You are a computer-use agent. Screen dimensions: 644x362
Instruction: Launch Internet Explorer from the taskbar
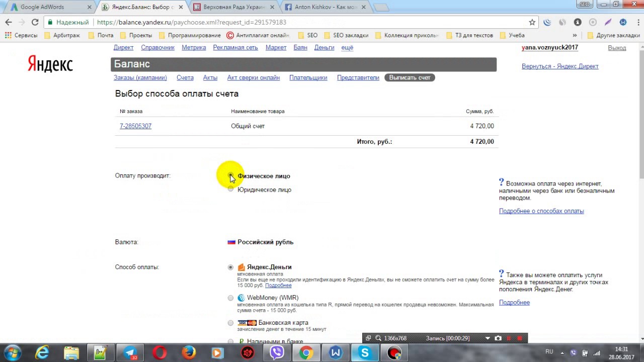42,353
